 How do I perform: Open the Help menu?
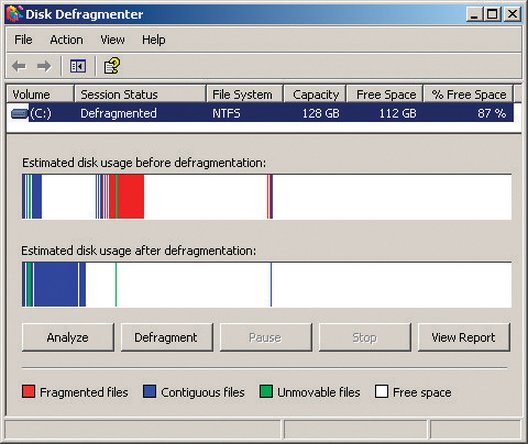pos(154,40)
